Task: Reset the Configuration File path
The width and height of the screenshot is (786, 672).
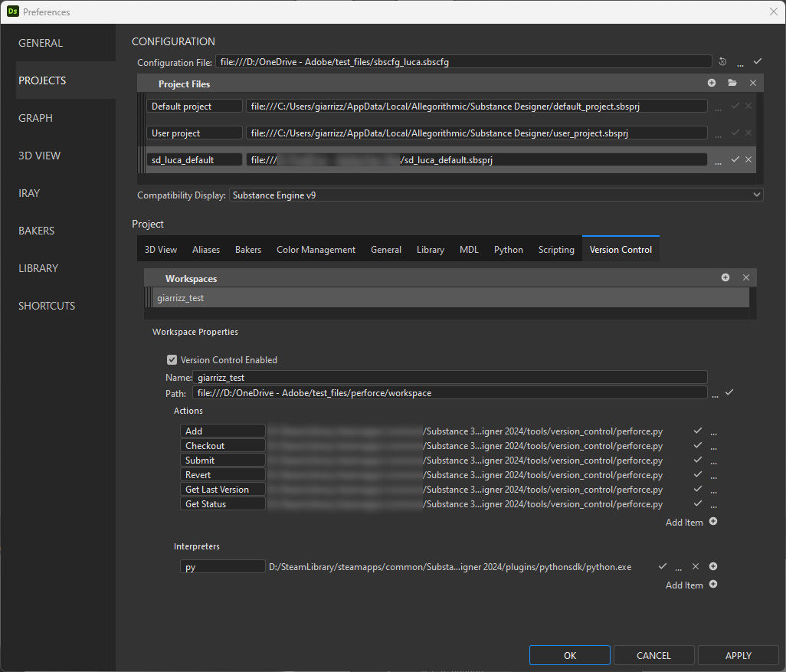Action: [x=722, y=62]
